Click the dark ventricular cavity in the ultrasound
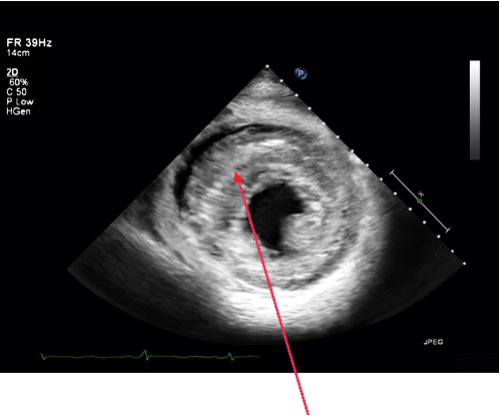This screenshot has height=417, width=500. [275, 215]
